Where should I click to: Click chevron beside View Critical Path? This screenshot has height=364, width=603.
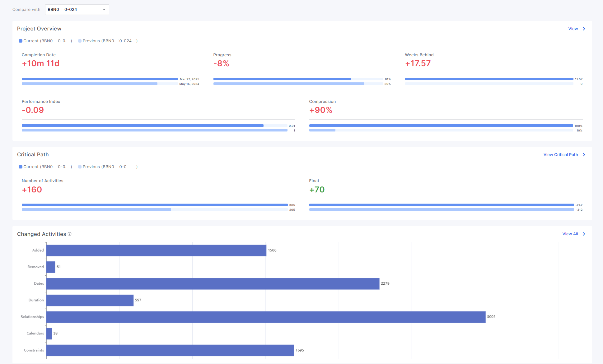[584, 154]
